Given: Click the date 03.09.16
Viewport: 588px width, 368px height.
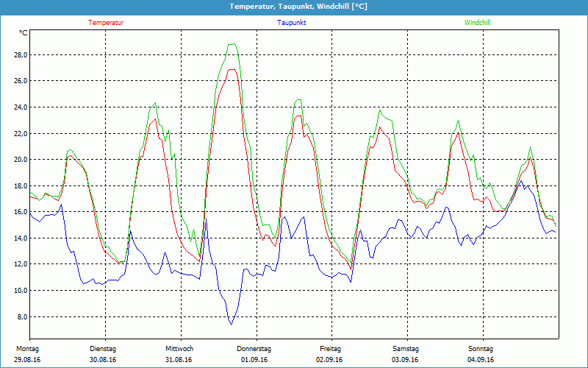Looking at the screenshot, I should tap(405, 360).
